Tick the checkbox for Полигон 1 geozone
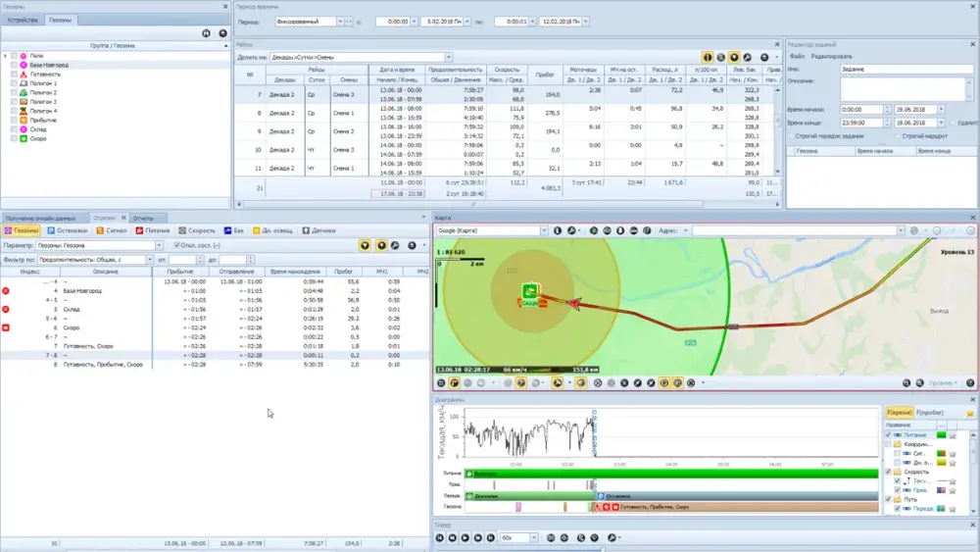 15,83
